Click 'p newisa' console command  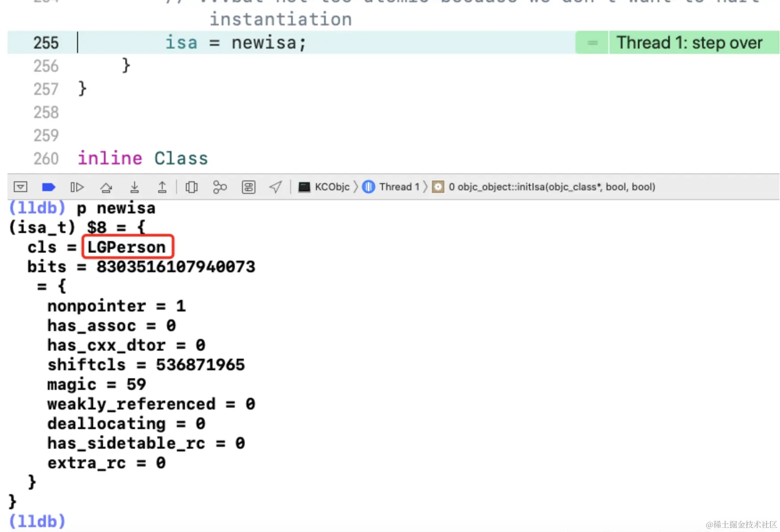116,208
